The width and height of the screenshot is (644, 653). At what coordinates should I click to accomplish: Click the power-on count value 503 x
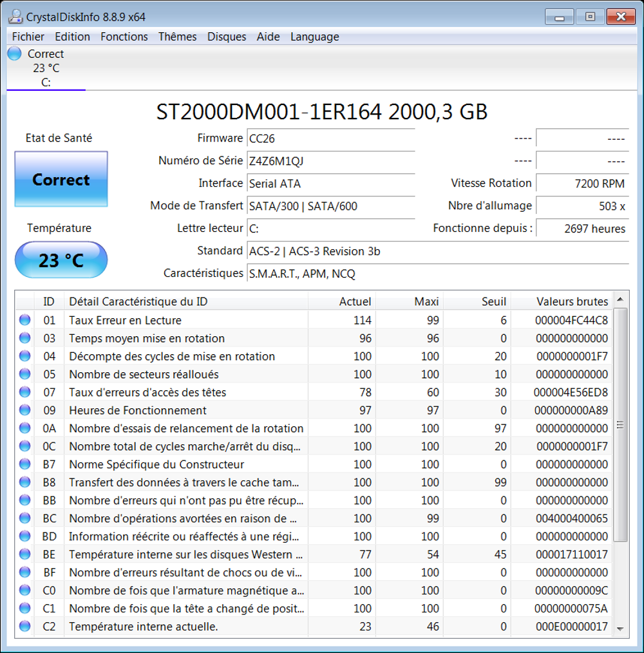(x=582, y=205)
